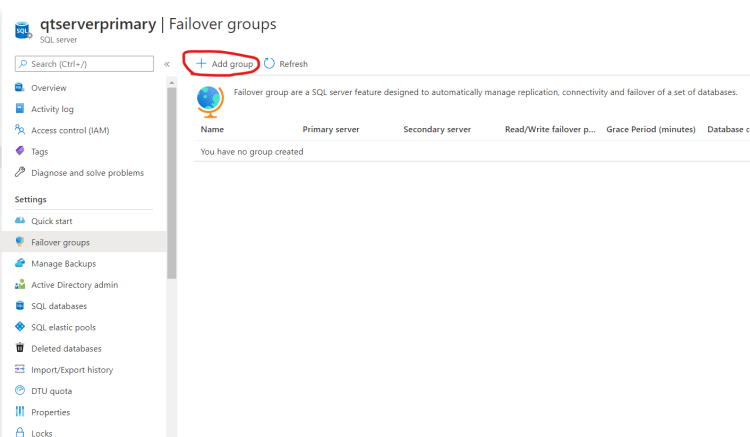Click the Properties bars icon
The image size is (750, 437).
[20, 411]
